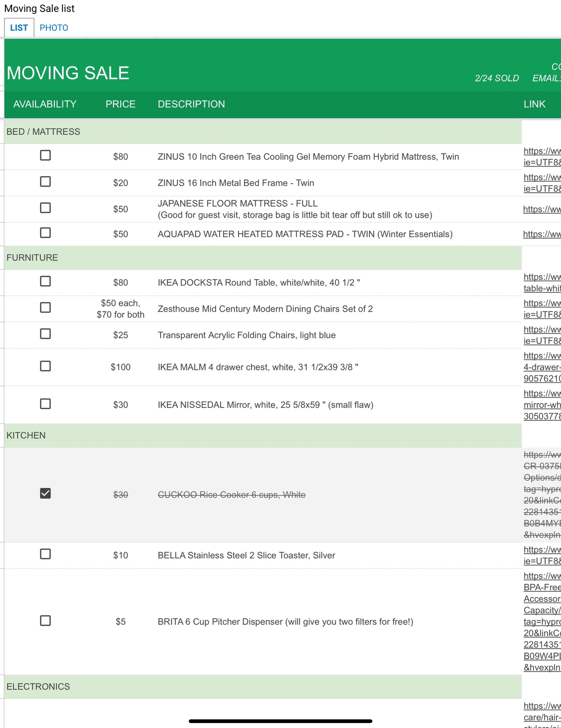Click the $100 price cell
561x728 pixels.
120,367
